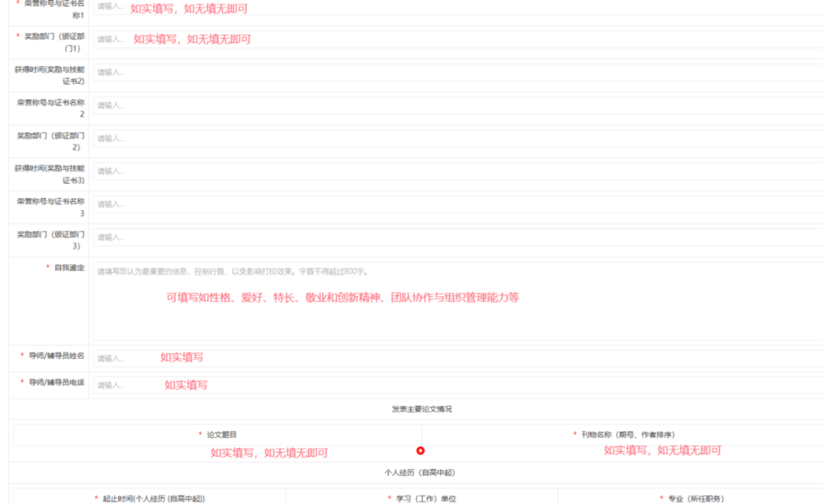The width and height of the screenshot is (823, 504).
Task: Click the 刊物名称(期号、作者排序) column header
Action: (x=628, y=435)
